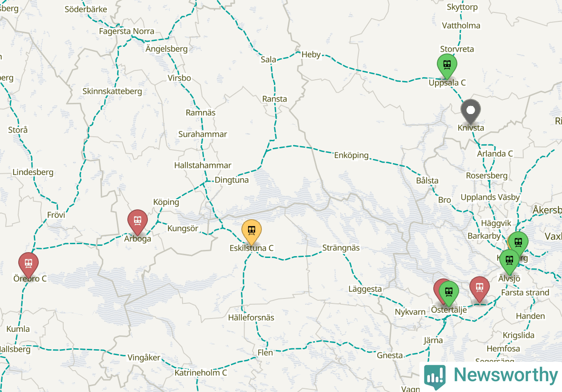The height and width of the screenshot is (392, 562).
Task: Open the red train marker at Arboga
Action: coord(138,220)
